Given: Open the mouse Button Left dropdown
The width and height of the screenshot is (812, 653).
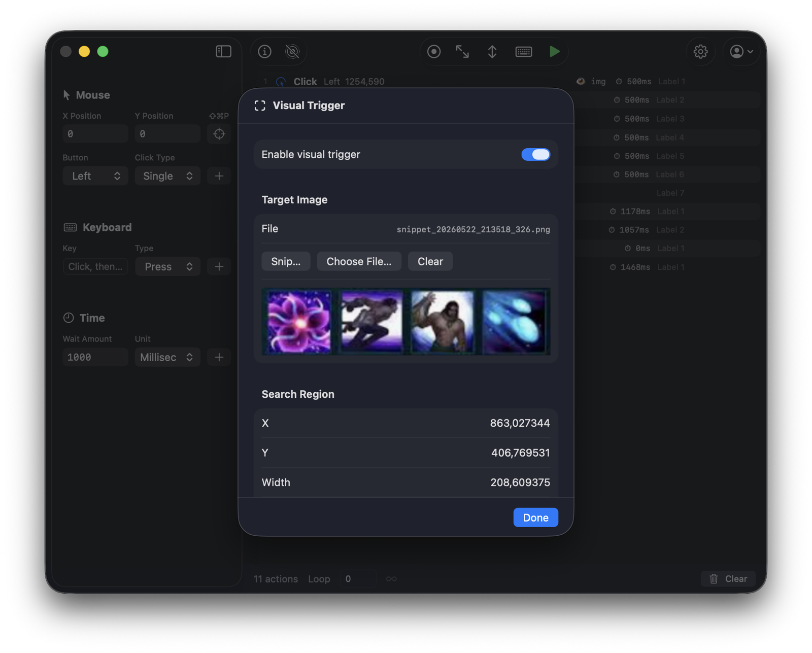Looking at the screenshot, I should pyautogui.click(x=95, y=176).
